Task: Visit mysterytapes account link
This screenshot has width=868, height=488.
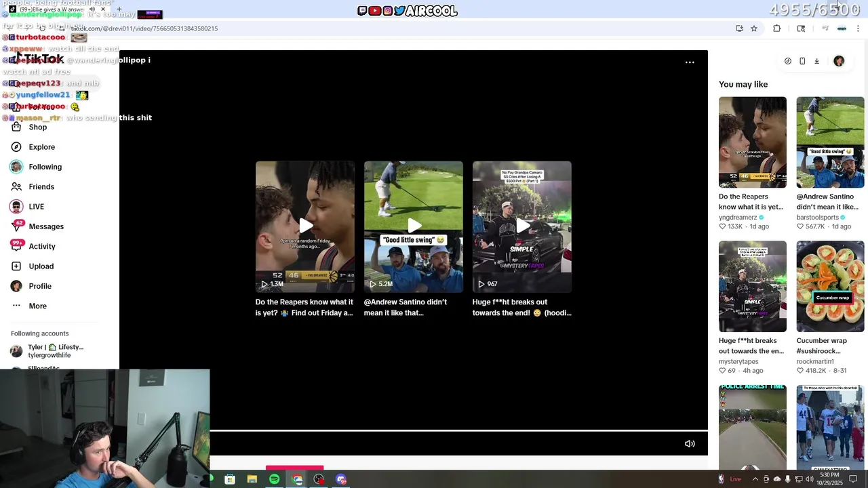Action: pos(738,362)
